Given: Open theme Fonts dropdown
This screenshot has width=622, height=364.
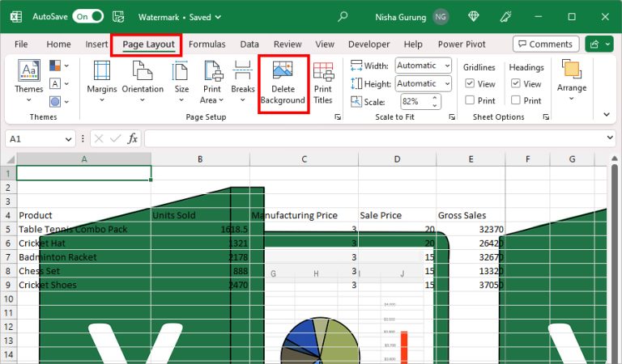Looking at the screenshot, I should pyautogui.click(x=59, y=83).
